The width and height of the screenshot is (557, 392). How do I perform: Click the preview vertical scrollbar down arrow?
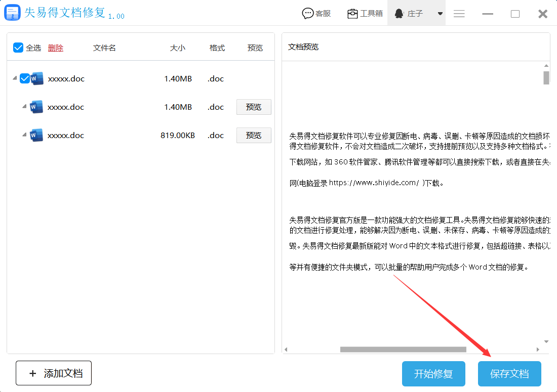[x=546, y=341]
